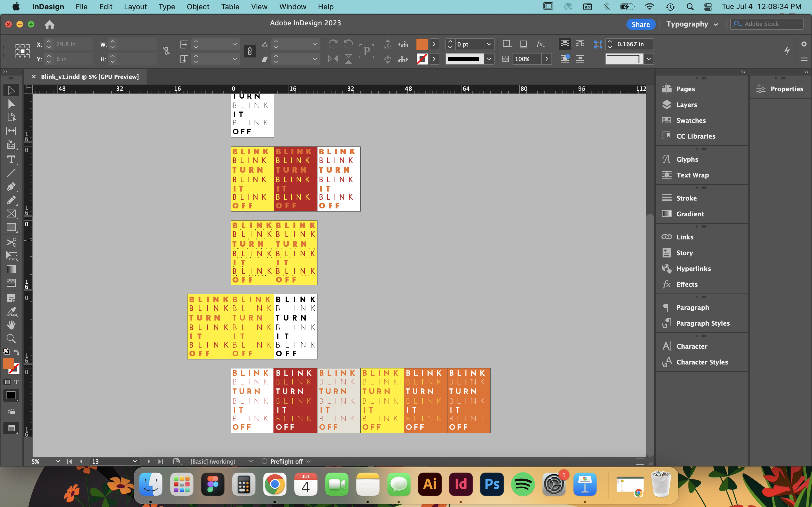Select the Hand tool
Screen dimensions: 812x507
click(11, 325)
